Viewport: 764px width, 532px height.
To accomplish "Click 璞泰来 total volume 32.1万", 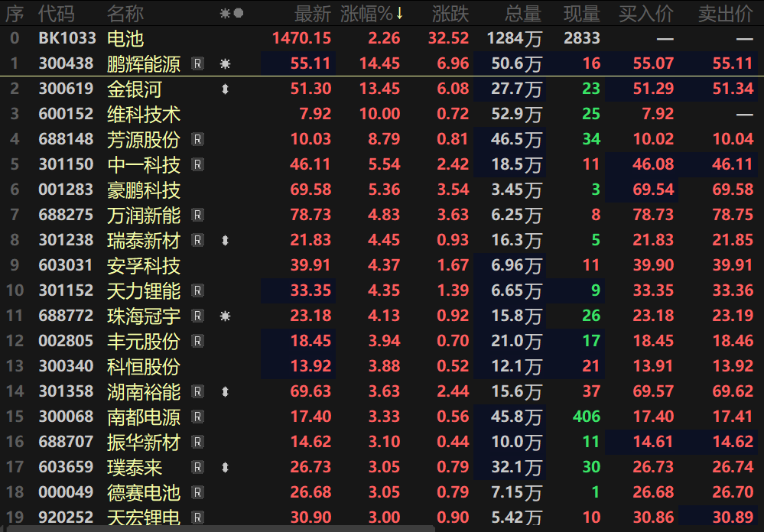I will tap(516, 467).
